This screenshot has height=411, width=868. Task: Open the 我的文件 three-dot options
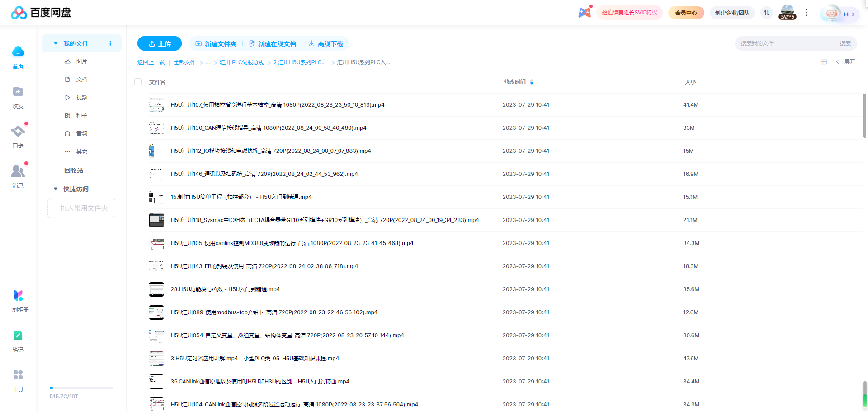110,43
